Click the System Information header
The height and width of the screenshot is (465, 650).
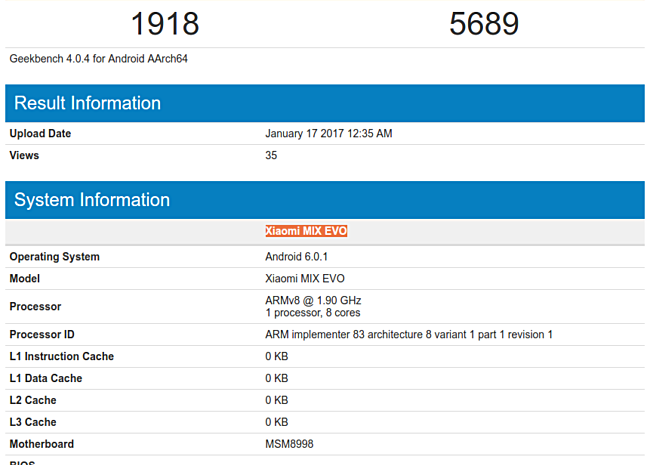[x=325, y=200]
